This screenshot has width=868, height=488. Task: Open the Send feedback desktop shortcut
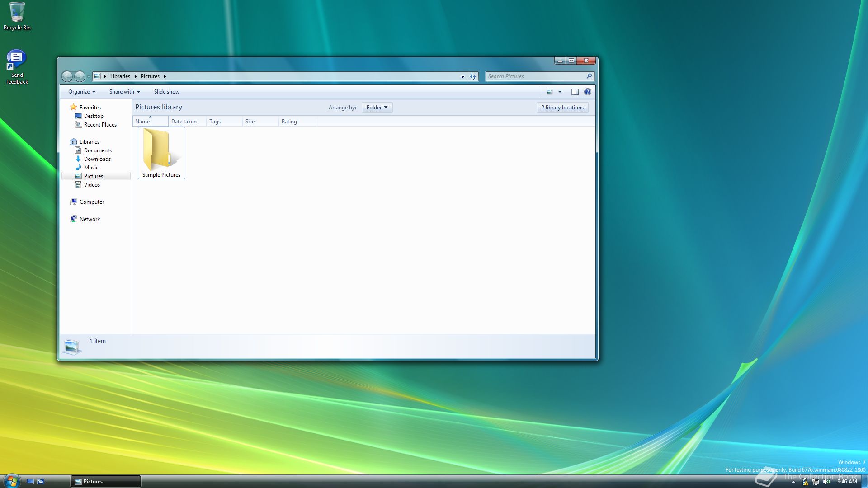pos(17,67)
